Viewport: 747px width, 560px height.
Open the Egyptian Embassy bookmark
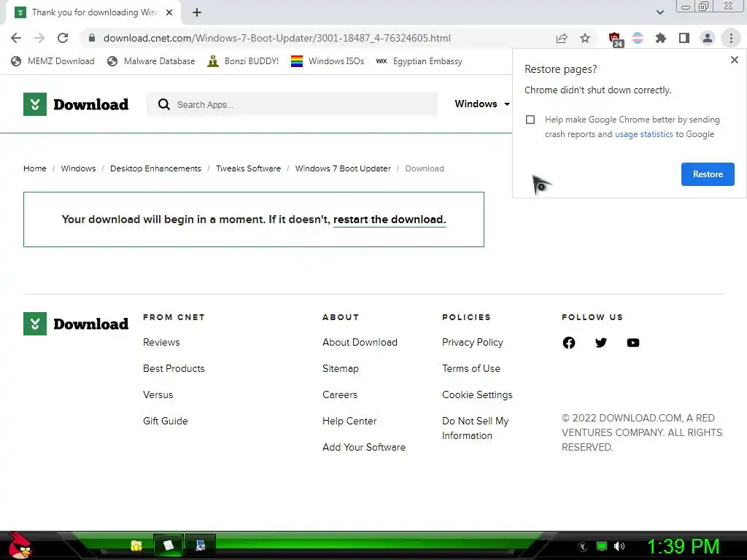pos(419,61)
